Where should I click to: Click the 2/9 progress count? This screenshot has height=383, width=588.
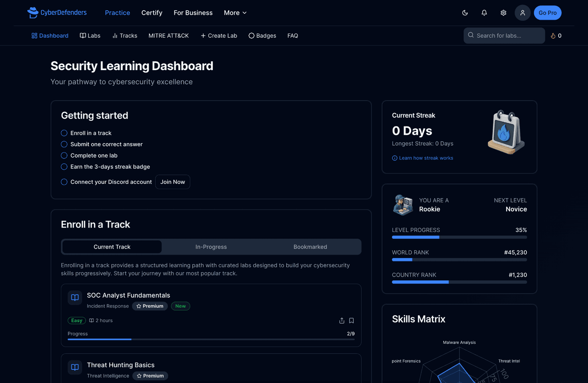pyautogui.click(x=351, y=333)
